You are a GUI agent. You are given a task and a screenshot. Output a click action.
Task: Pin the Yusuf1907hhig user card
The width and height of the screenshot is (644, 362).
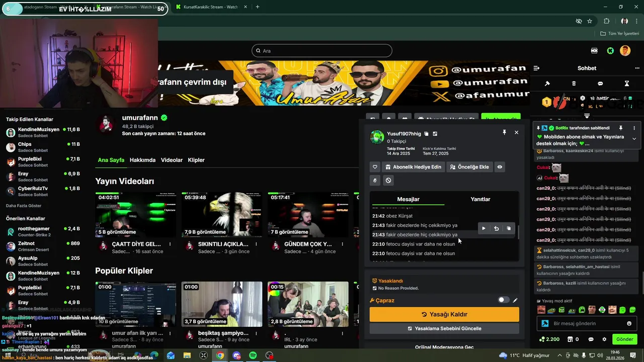tap(504, 132)
